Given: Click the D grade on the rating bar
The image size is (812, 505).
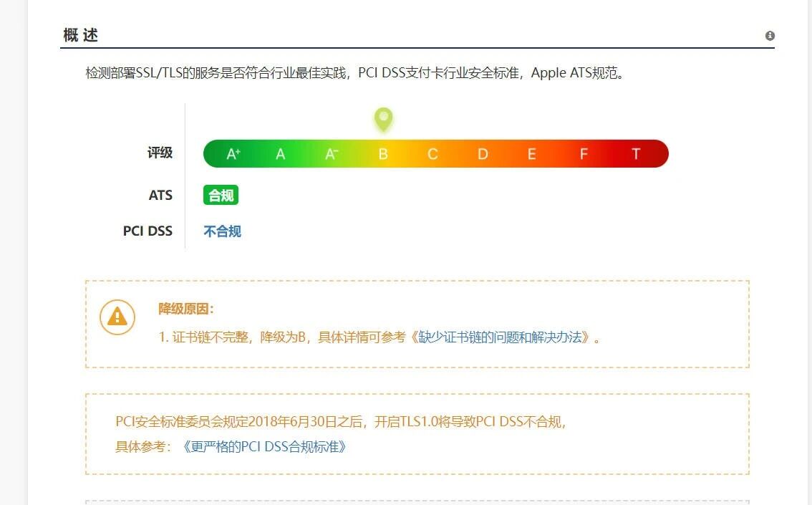Looking at the screenshot, I should (x=483, y=154).
